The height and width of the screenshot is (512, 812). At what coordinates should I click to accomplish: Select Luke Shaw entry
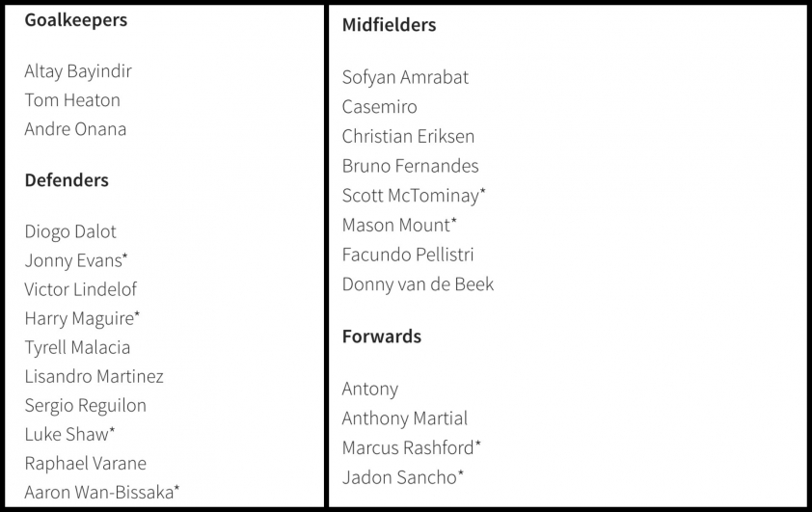(69, 434)
